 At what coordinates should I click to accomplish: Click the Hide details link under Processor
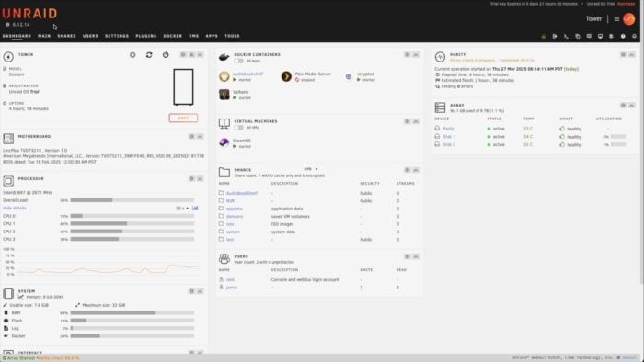[x=15, y=209]
